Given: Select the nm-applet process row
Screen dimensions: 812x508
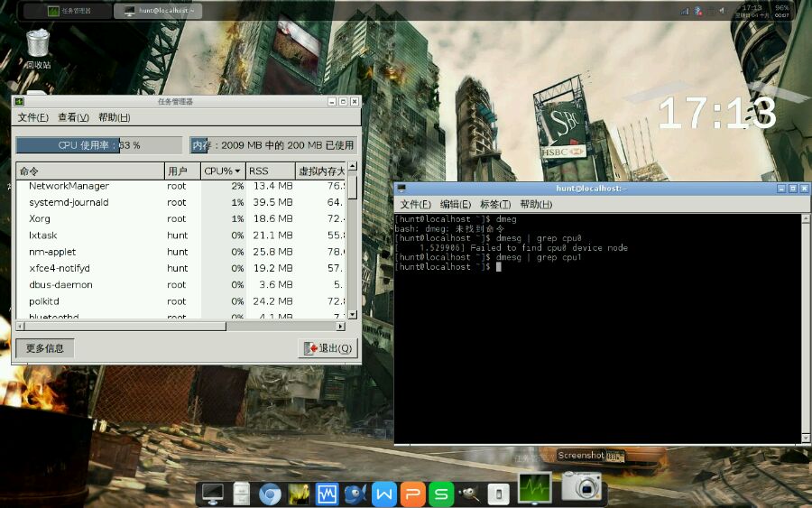Looking at the screenshot, I should point(180,252).
